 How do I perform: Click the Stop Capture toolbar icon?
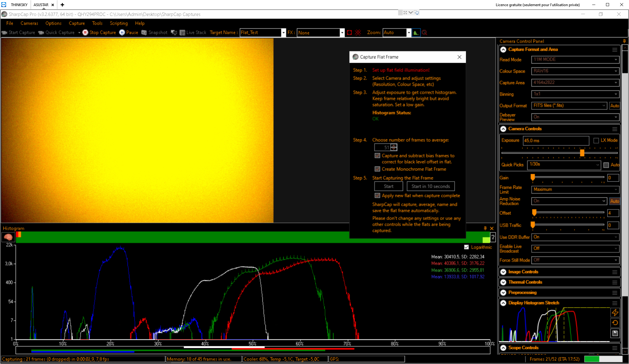(x=85, y=33)
